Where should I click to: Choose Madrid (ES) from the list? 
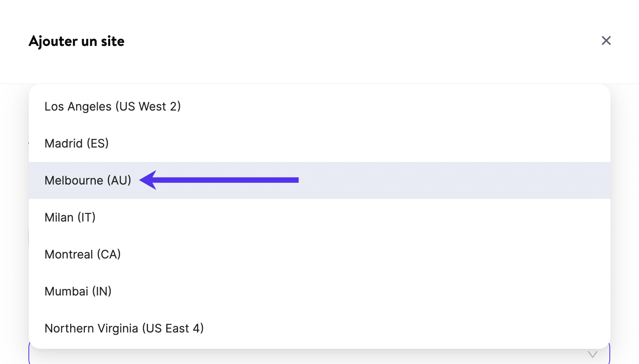click(x=77, y=143)
